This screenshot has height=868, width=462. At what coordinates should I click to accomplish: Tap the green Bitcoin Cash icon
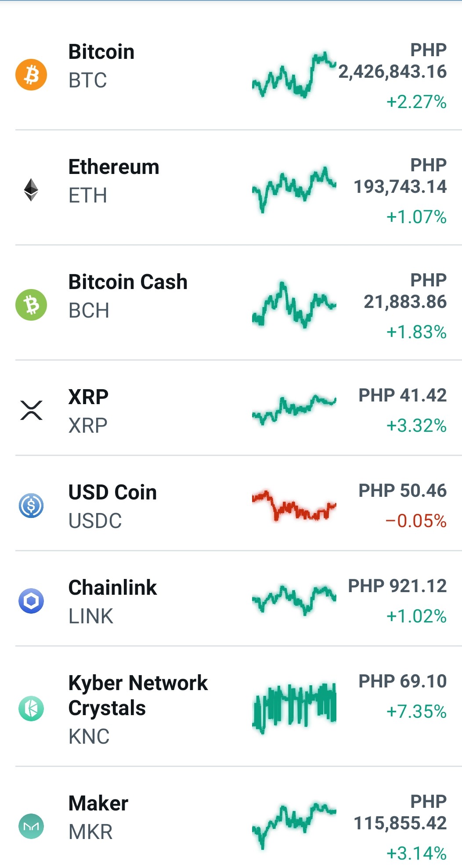click(31, 305)
